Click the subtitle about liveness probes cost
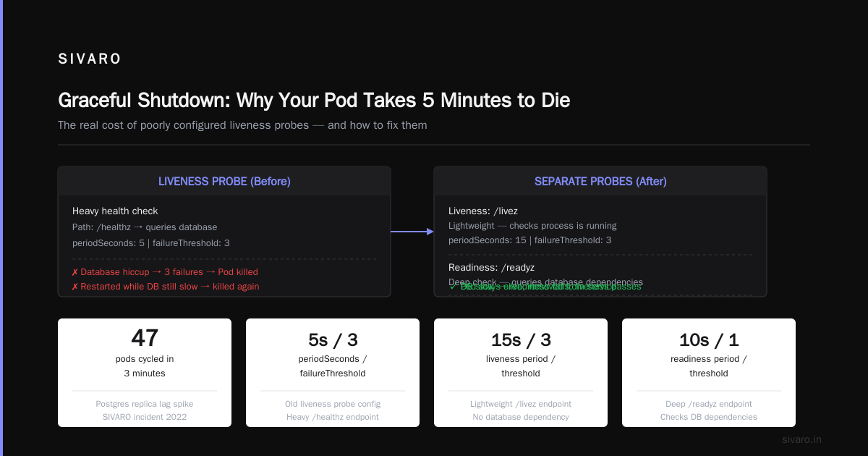Screen dimensions: 868x456 242,125
